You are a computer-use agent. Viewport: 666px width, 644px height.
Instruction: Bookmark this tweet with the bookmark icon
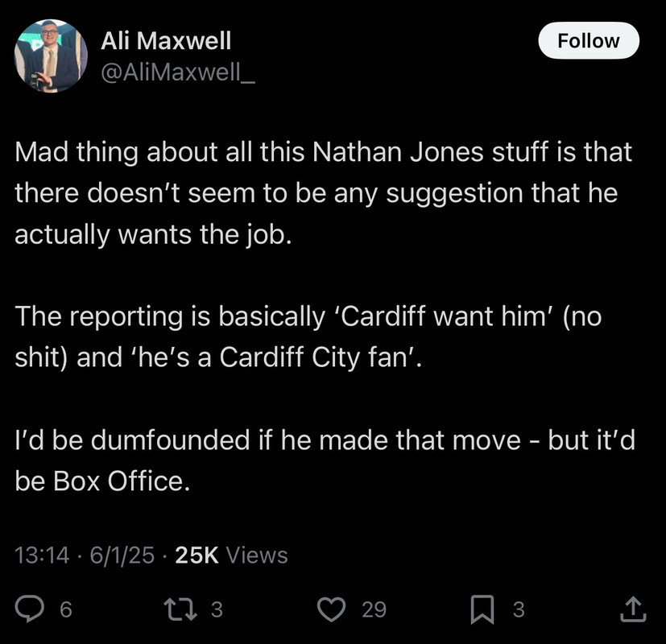click(482, 609)
